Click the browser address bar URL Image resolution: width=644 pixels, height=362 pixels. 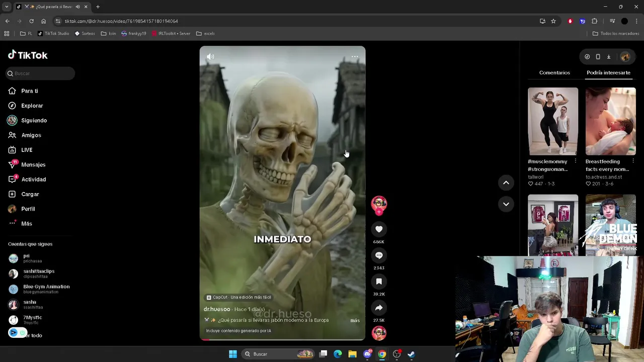121,21
